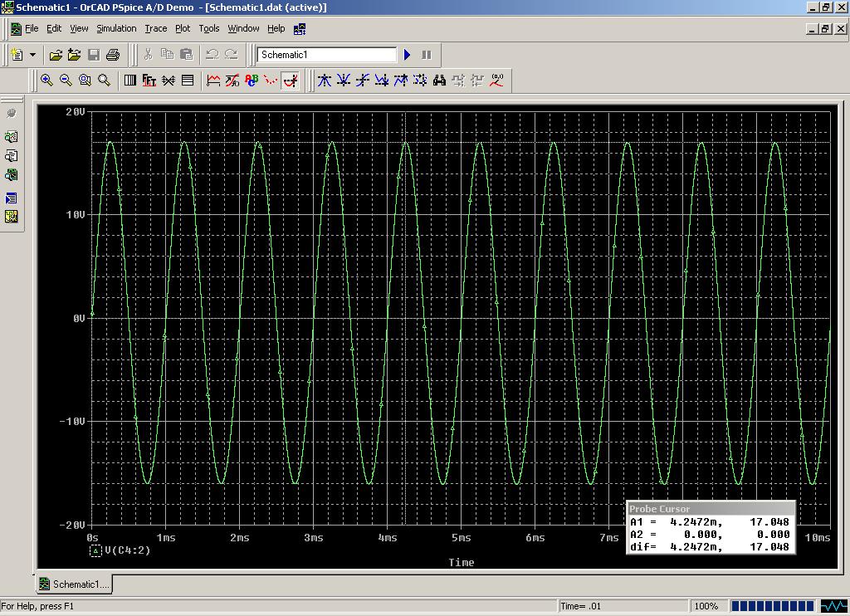Image resolution: width=850 pixels, height=616 pixels.
Task: Open the Plot menu
Action: pyautogui.click(x=183, y=28)
